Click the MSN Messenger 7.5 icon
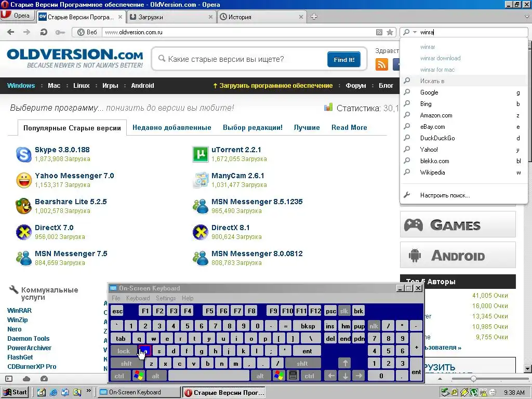532x399 pixels. point(24,258)
